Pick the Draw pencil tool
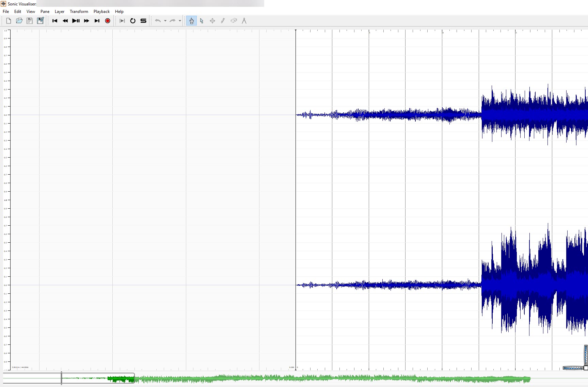This screenshot has height=387, width=588. [223, 21]
